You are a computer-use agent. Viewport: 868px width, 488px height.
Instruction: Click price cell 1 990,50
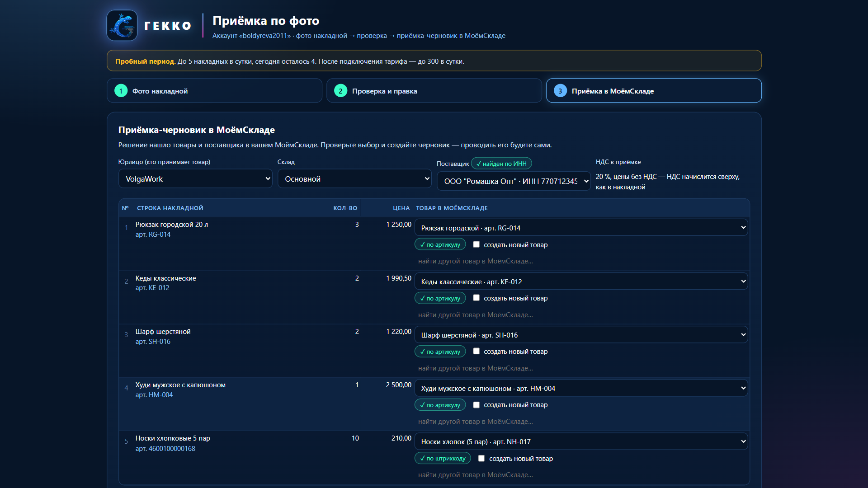tap(399, 278)
